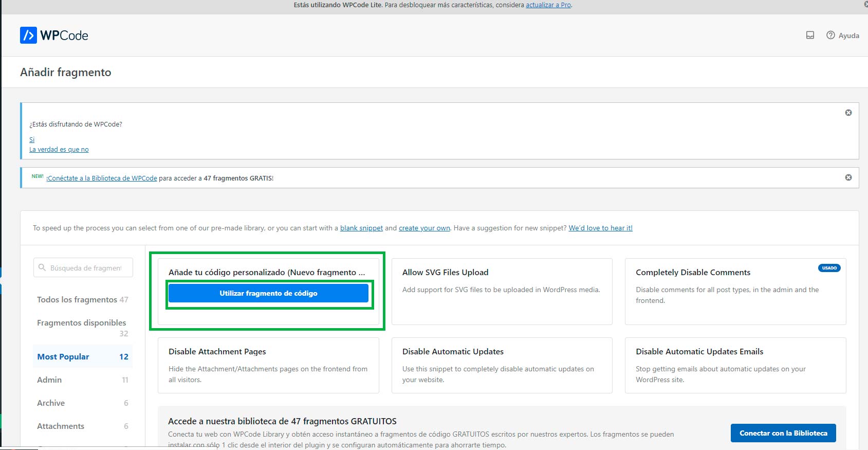Open 'Disable Attachment Pages' snippet card
The image size is (868, 450).
pyautogui.click(x=268, y=365)
